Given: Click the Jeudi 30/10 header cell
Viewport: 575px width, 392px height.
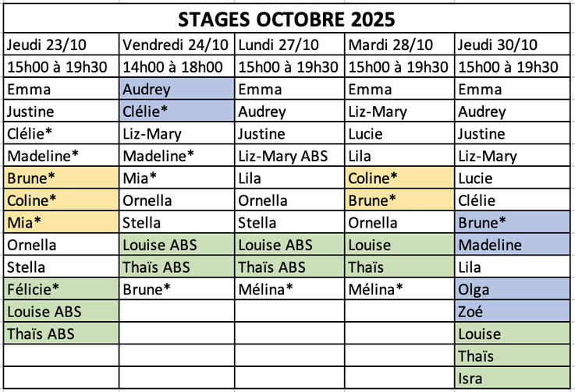Looking at the screenshot, I should [513, 44].
